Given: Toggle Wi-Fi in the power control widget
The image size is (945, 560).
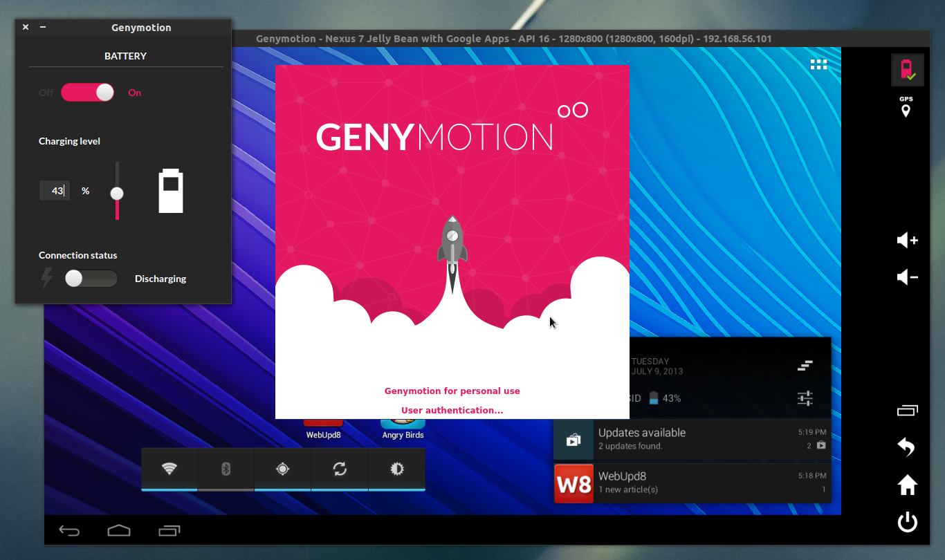Looking at the screenshot, I should (x=169, y=469).
